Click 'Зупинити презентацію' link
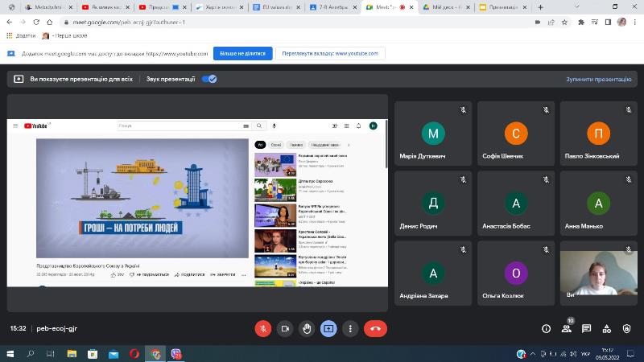The width and height of the screenshot is (644, 362). point(599,80)
